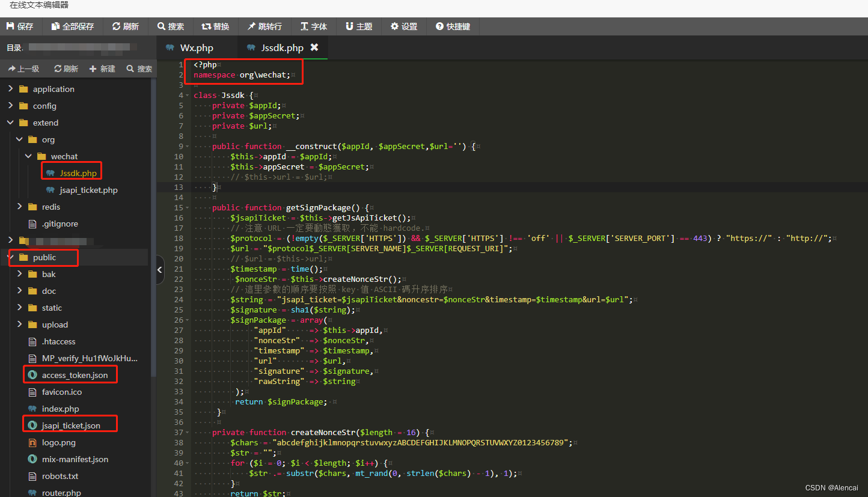Open jsapi_ticket.json file
This screenshot has height=497, width=868.
[x=71, y=425]
